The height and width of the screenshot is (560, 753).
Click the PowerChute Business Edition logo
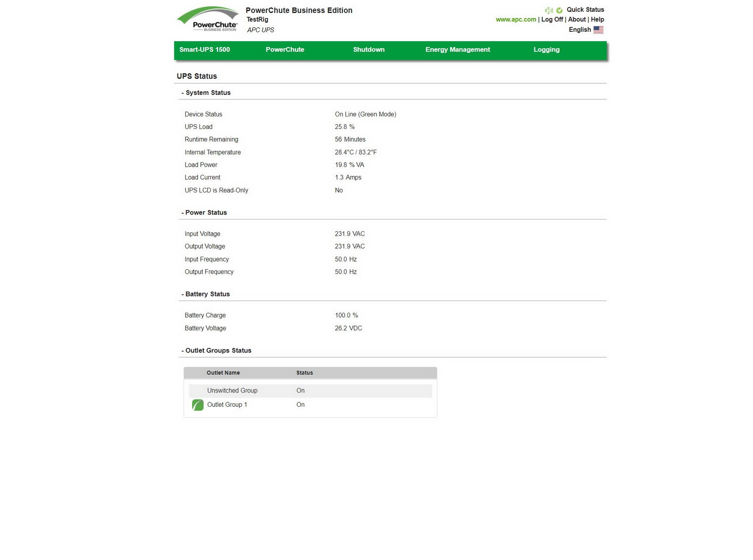[x=208, y=20]
